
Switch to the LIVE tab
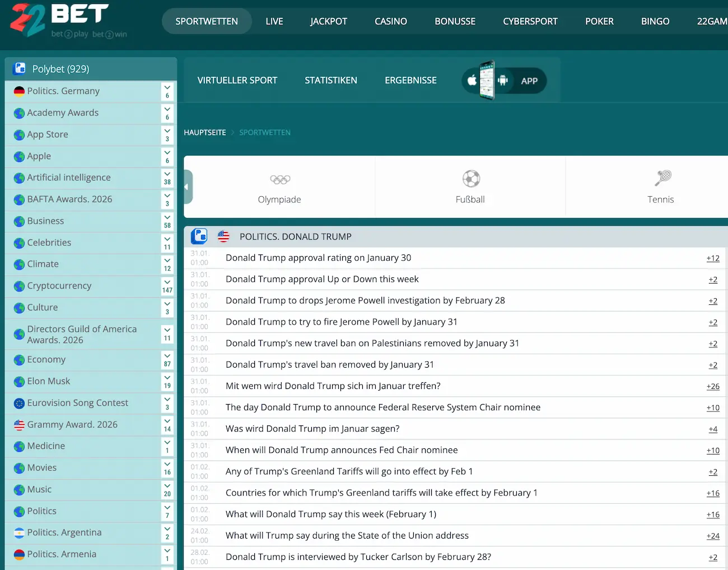[x=274, y=21]
